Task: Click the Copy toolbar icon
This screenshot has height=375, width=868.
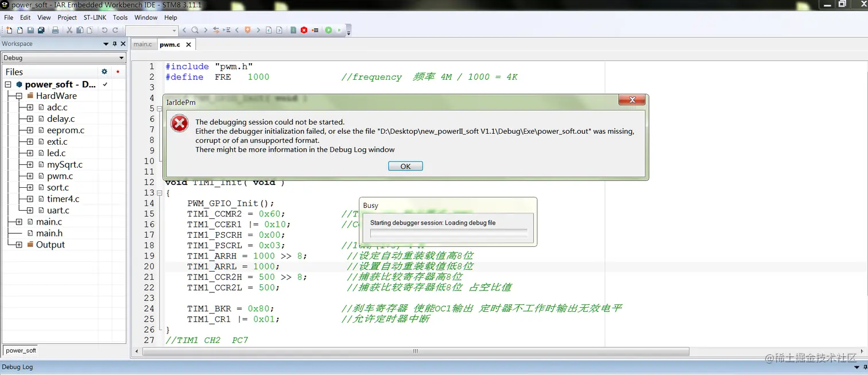Action: click(80, 30)
